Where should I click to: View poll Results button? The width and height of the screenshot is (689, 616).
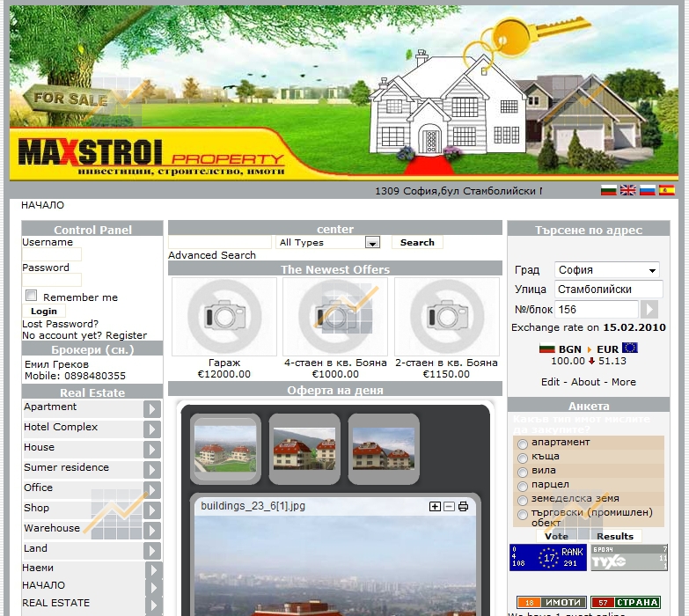tap(615, 536)
